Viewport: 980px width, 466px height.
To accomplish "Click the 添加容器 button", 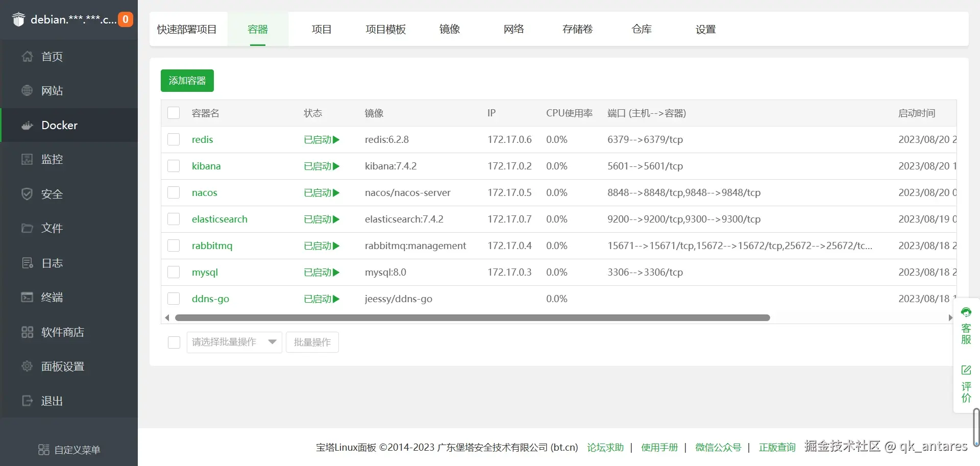I will tap(187, 81).
